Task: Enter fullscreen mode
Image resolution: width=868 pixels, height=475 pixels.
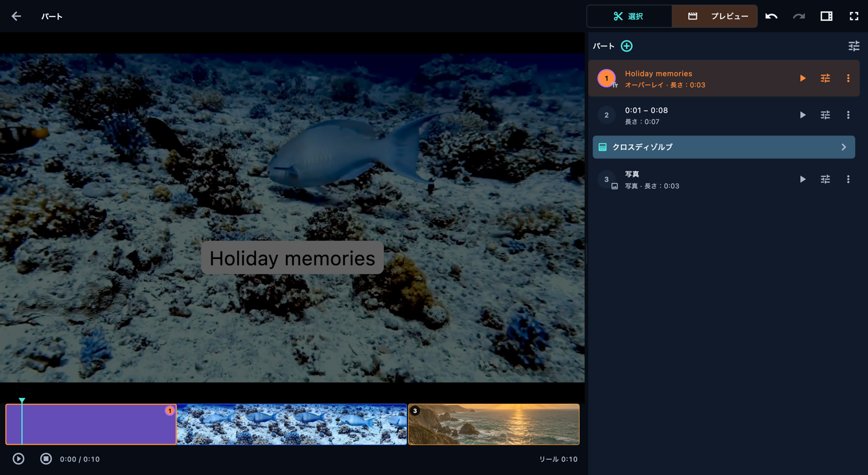Action: click(x=854, y=16)
